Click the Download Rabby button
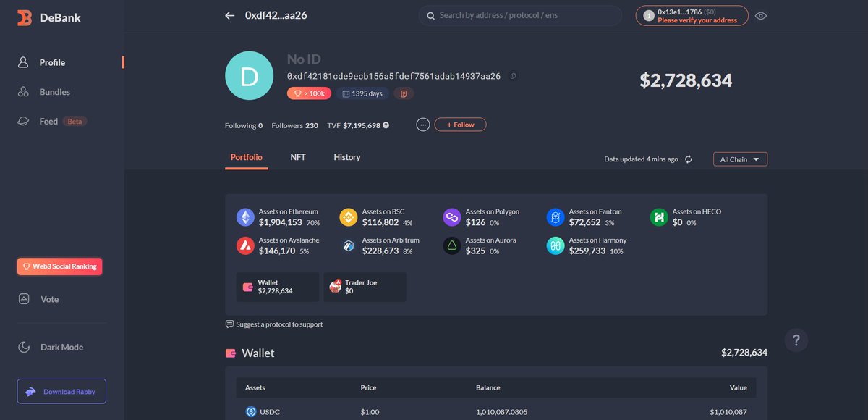Image resolution: width=868 pixels, height=420 pixels. (61, 392)
